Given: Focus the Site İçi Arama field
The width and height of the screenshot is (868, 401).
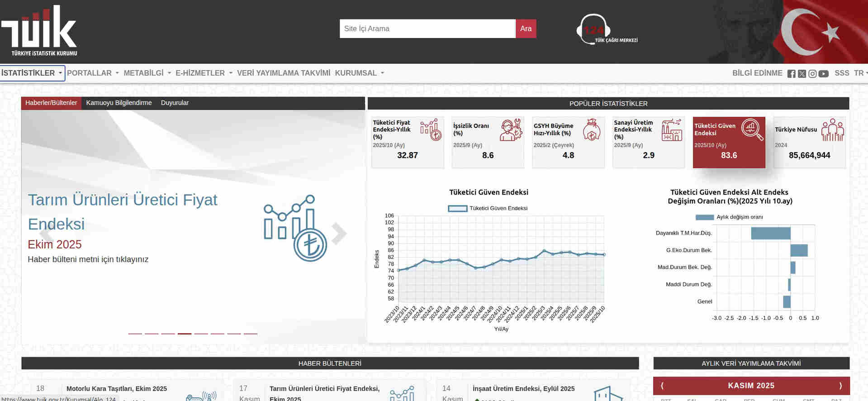Looking at the screenshot, I should point(427,29).
